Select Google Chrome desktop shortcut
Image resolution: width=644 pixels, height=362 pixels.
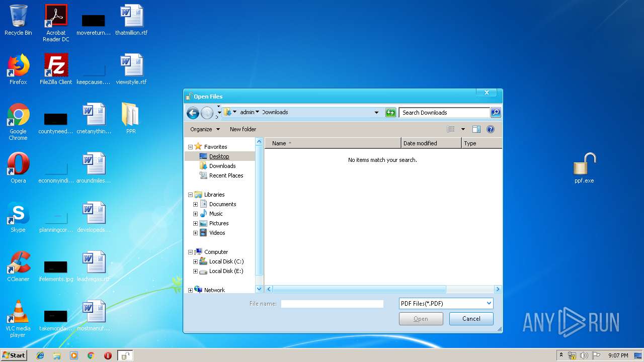click(18, 122)
